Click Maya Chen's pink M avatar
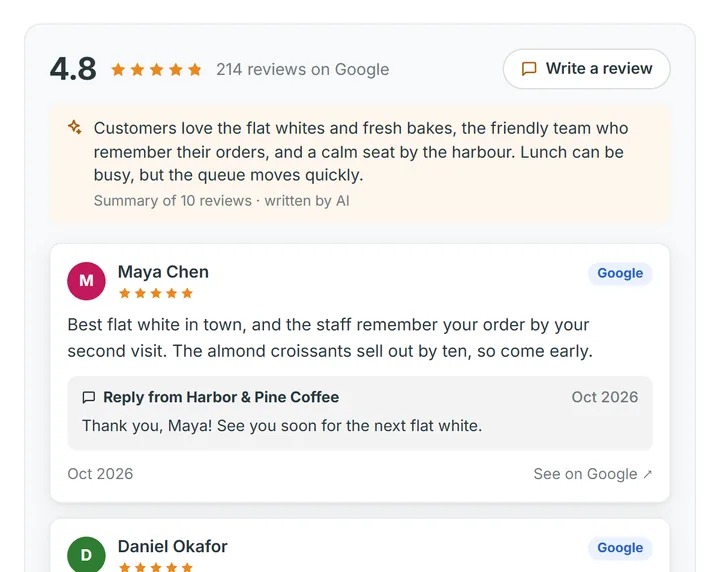The width and height of the screenshot is (720, 572). (x=86, y=281)
